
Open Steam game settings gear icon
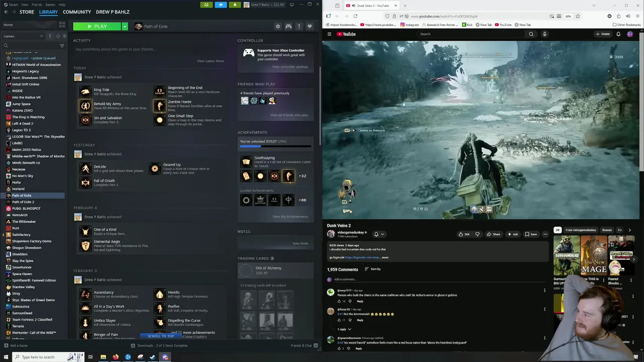point(278,26)
